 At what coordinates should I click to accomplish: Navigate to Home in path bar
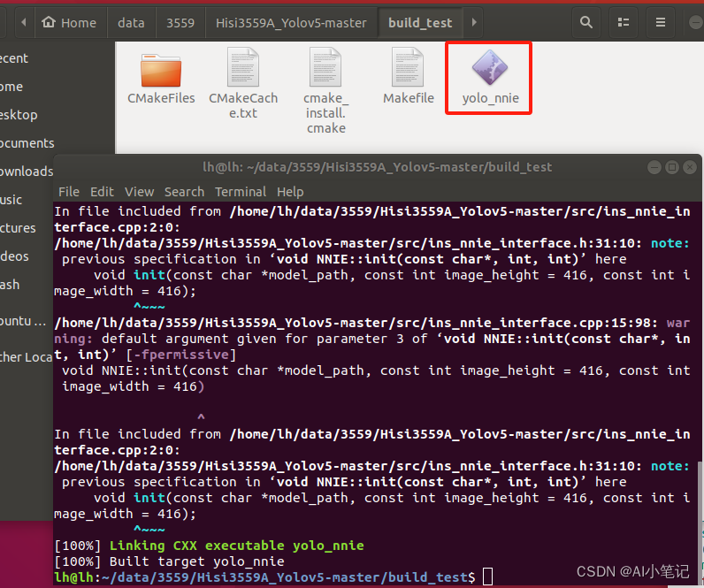point(69,22)
